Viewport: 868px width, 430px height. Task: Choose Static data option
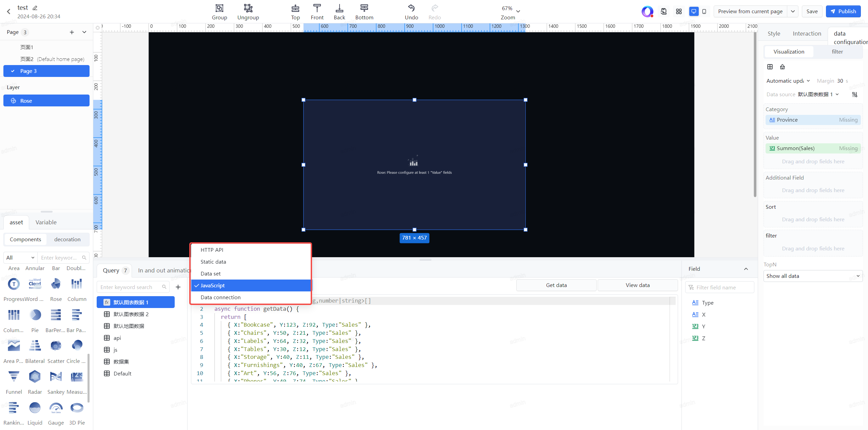(x=251, y=262)
